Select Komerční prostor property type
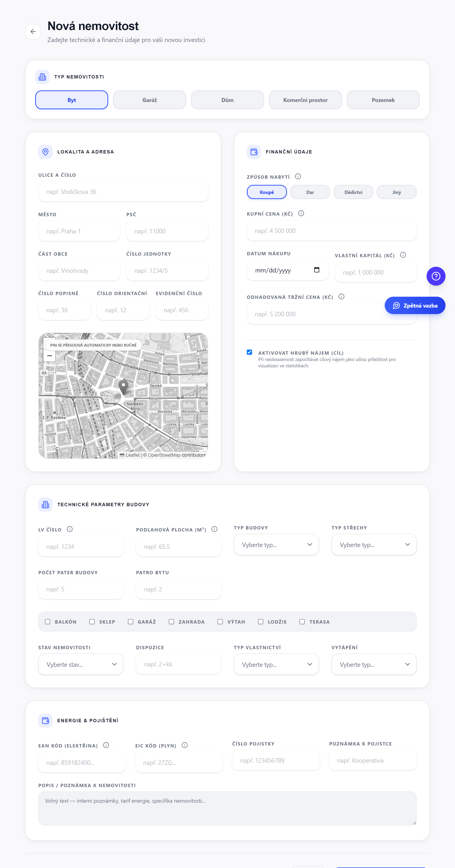The image size is (455, 868). click(x=305, y=100)
